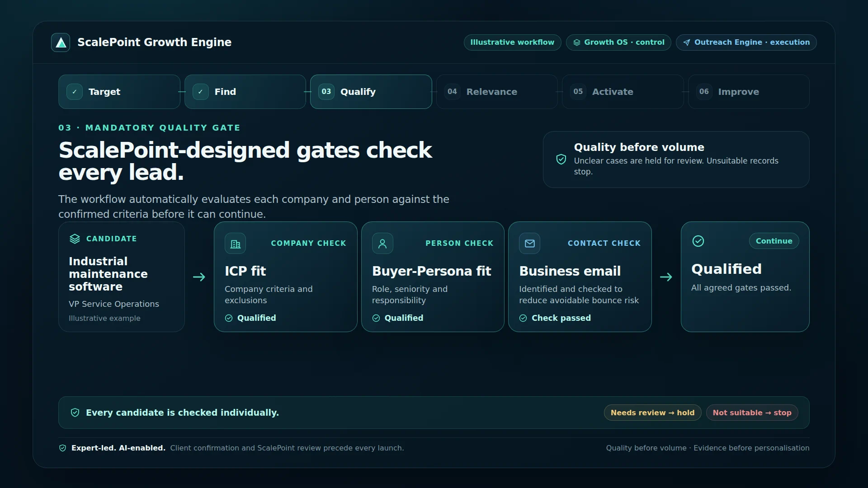Image resolution: width=868 pixels, height=488 pixels.
Task: Jump to the 06 Improve step
Action: (x=749, y=92)
